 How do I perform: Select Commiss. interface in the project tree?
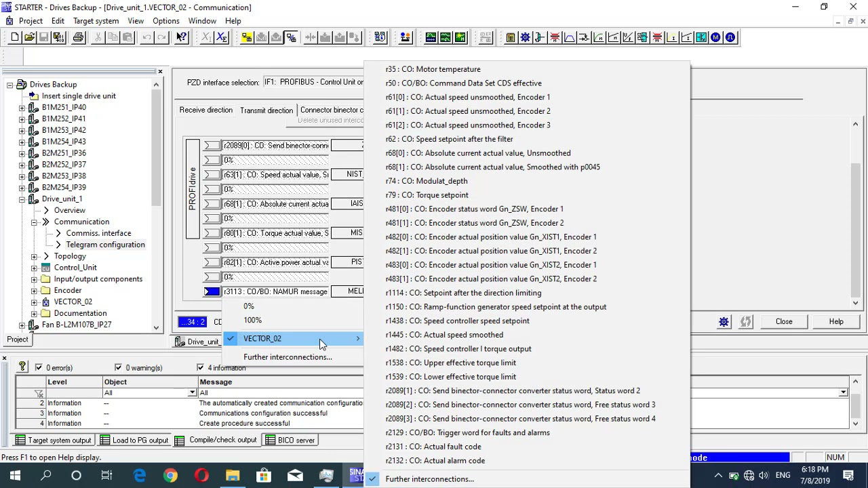coord(98,233)
